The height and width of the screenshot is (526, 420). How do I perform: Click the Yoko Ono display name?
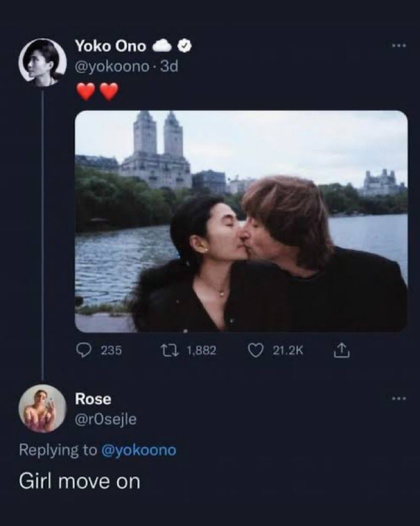coord(111,45)
